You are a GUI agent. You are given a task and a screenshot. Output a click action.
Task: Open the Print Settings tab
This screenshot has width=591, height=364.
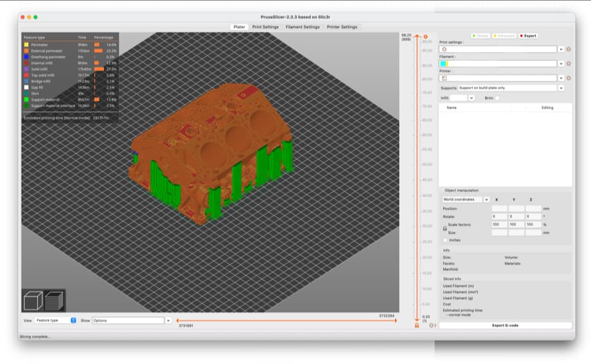265,27
